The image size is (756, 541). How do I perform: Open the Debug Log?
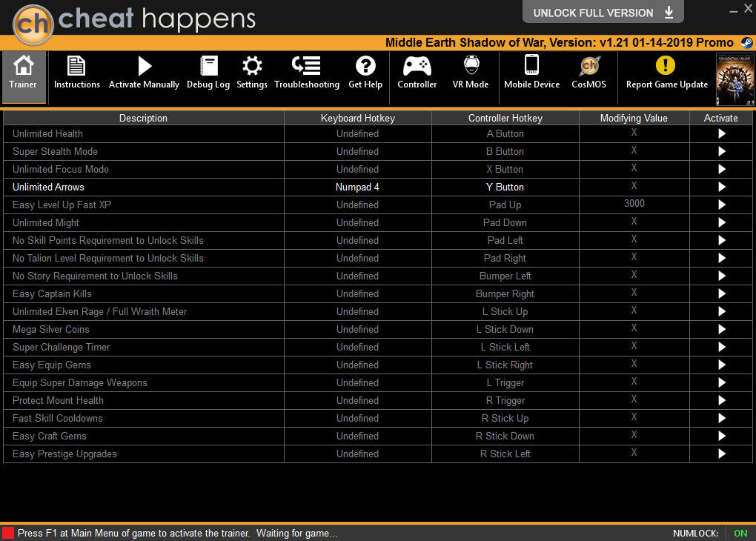pos(208,73)
